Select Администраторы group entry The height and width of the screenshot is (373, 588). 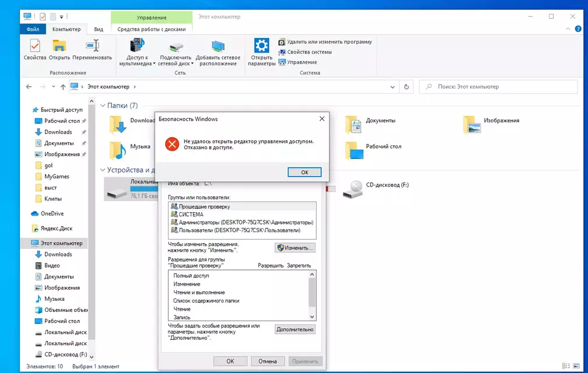click(242, 223)
